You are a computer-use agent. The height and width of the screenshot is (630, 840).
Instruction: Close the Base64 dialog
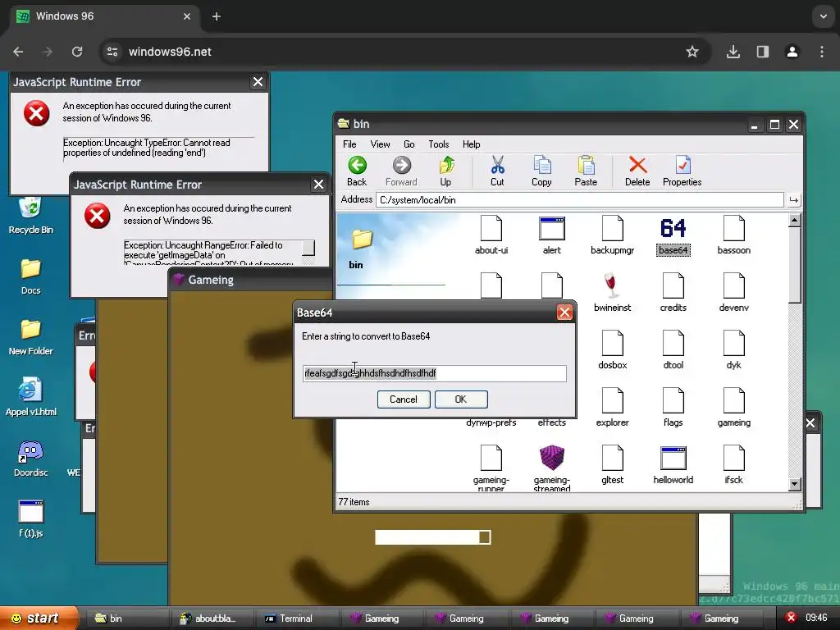click(564, 313)
